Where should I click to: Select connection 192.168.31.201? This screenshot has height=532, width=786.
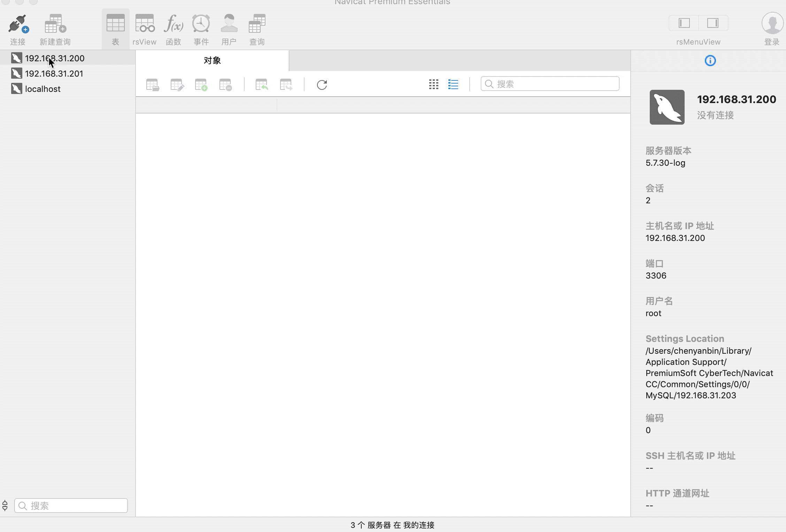tap(68, 73)
